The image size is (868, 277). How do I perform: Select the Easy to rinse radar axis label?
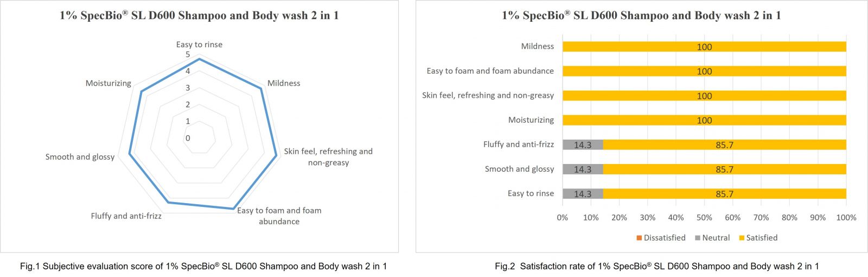pos(199,45)
